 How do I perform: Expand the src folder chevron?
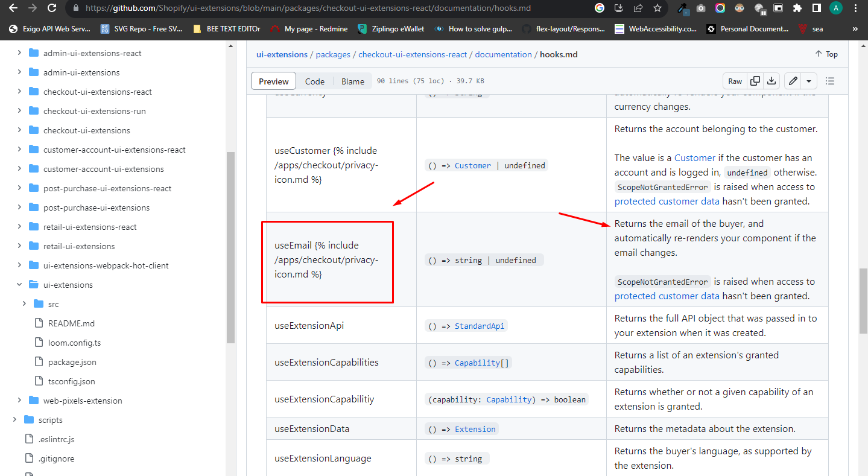24,304
